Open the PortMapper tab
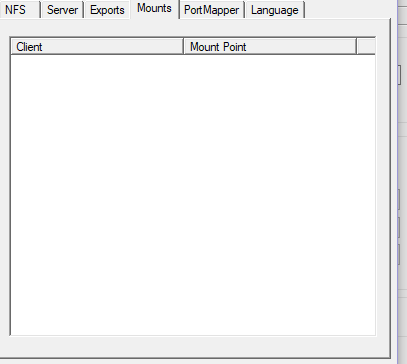The width and height of the screenshot is (407, 364). click(x=212, y=10)
